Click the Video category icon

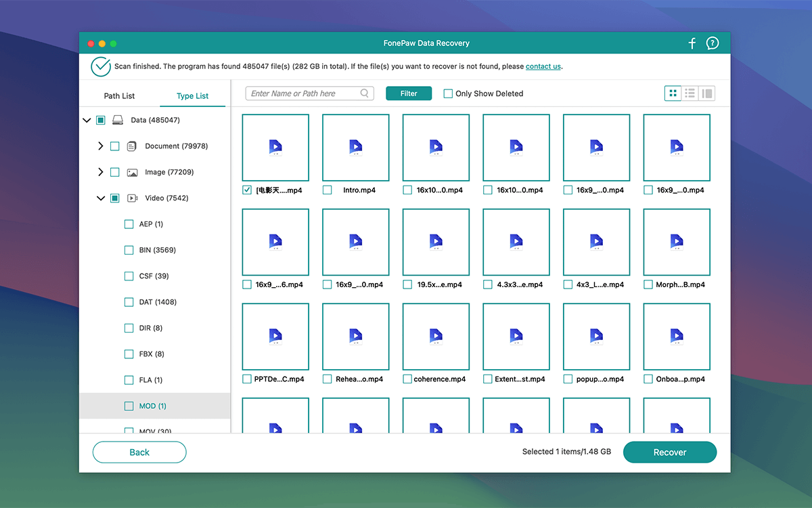tap(133, 198)
